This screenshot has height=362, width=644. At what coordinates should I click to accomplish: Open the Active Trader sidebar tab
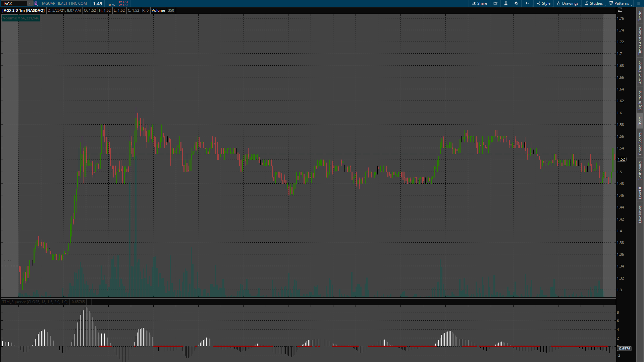(x=640, y=72)
